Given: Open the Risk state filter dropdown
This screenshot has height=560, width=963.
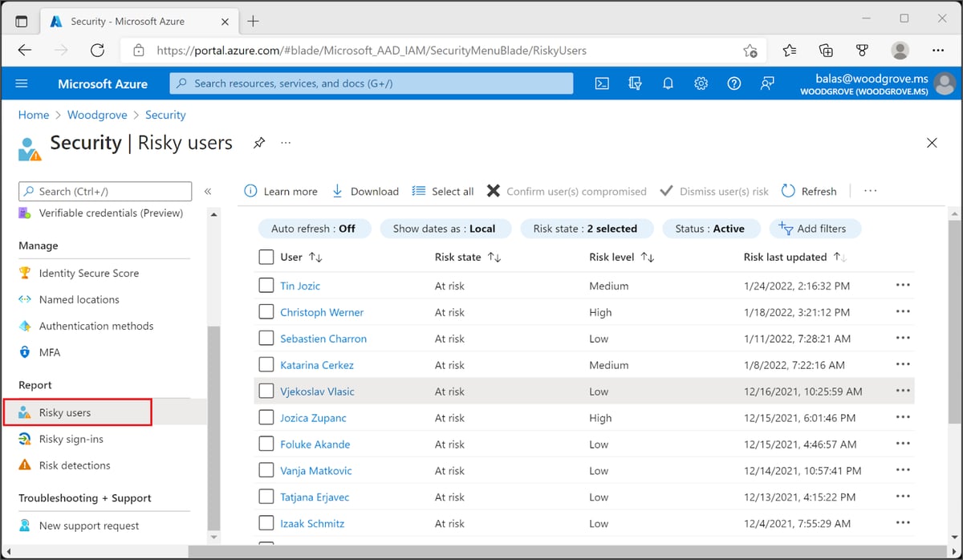Looking at the screenshot, I should click(587, 228).
